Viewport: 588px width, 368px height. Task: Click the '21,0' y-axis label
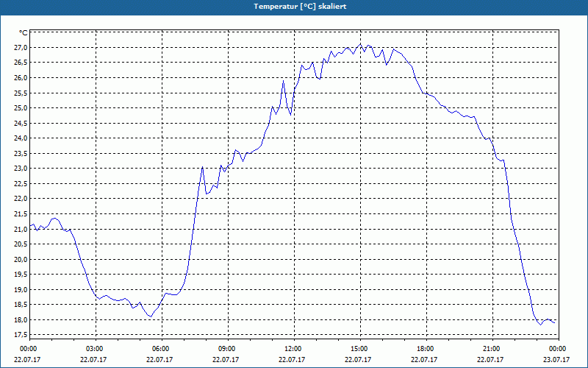coord(21,229)
